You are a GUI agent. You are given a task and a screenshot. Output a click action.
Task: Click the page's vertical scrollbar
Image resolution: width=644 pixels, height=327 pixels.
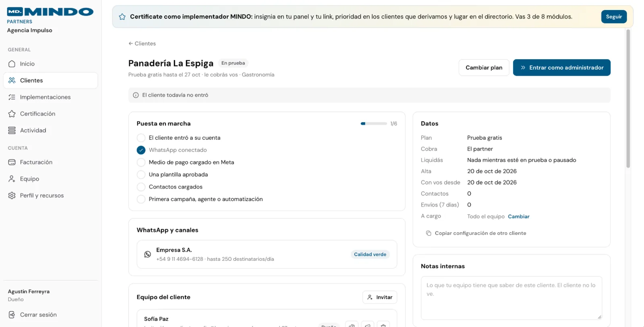coord(628,99)
